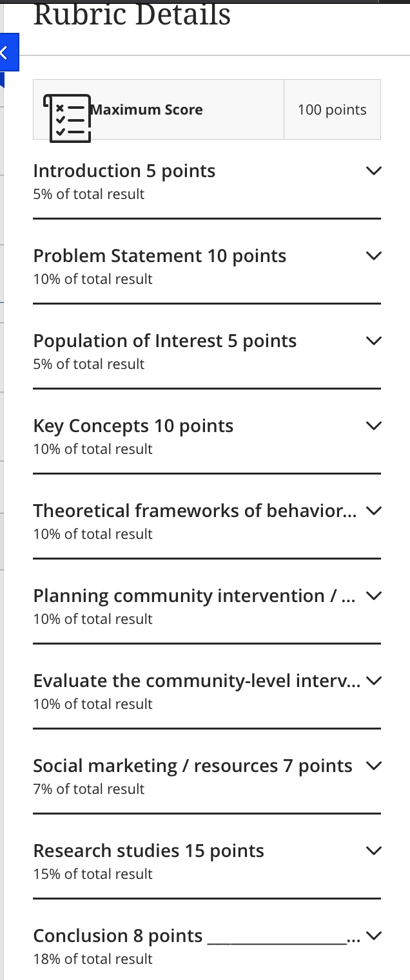Click Key Concepts 10 points heading

click(x=133, y=426)
